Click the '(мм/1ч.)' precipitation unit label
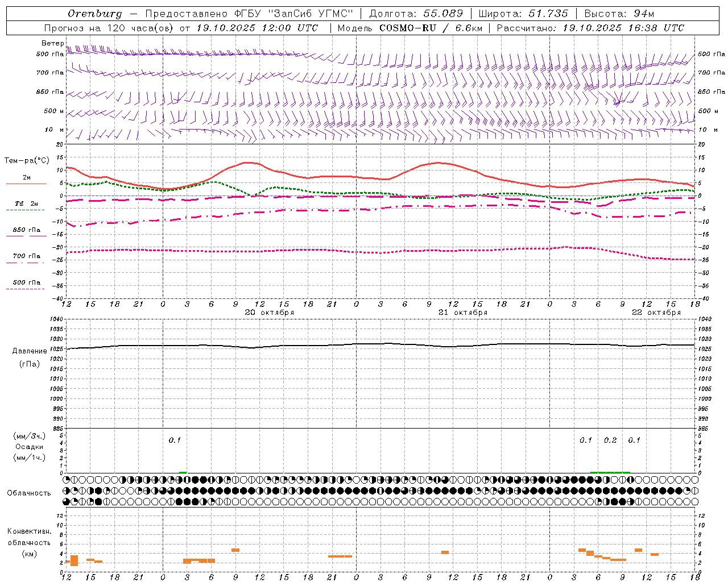Screen dimensions: 728x582 tap(30, 458)
